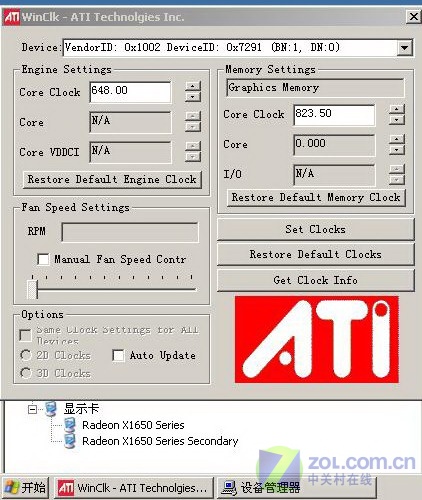Click the large red ATI logo
Screen dimensions: 422x500
317,339
